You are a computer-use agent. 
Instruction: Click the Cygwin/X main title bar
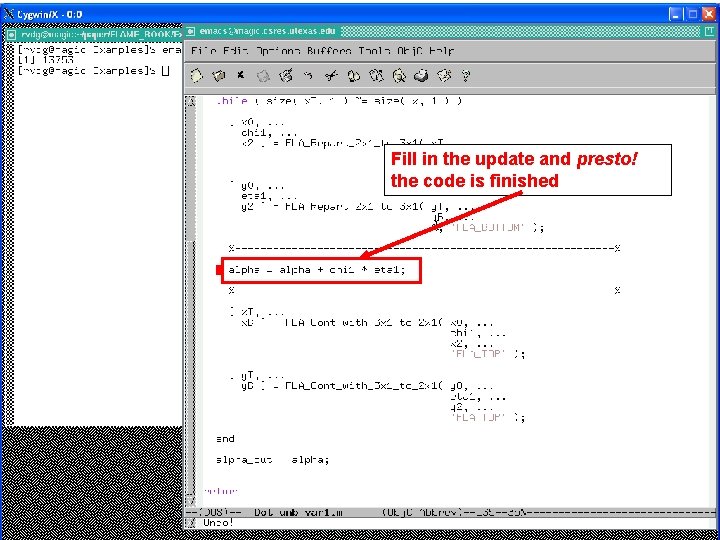pyautogui.click(x=360, y=14)
